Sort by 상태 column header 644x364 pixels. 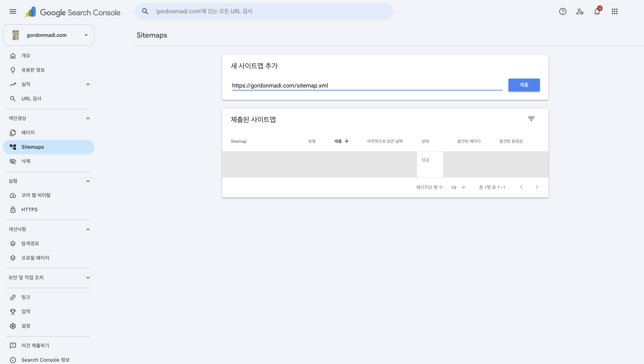pos(425,141)
